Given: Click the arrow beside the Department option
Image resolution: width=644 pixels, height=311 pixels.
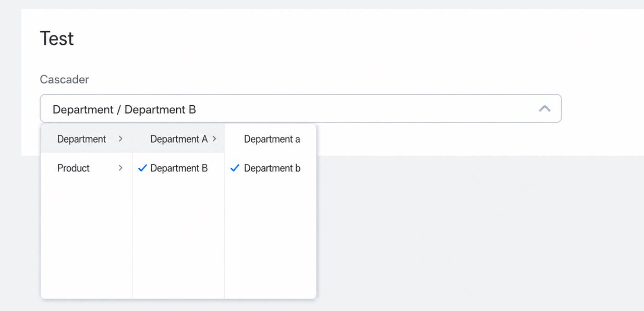Looking at the screenshot, I should point(120,139).
